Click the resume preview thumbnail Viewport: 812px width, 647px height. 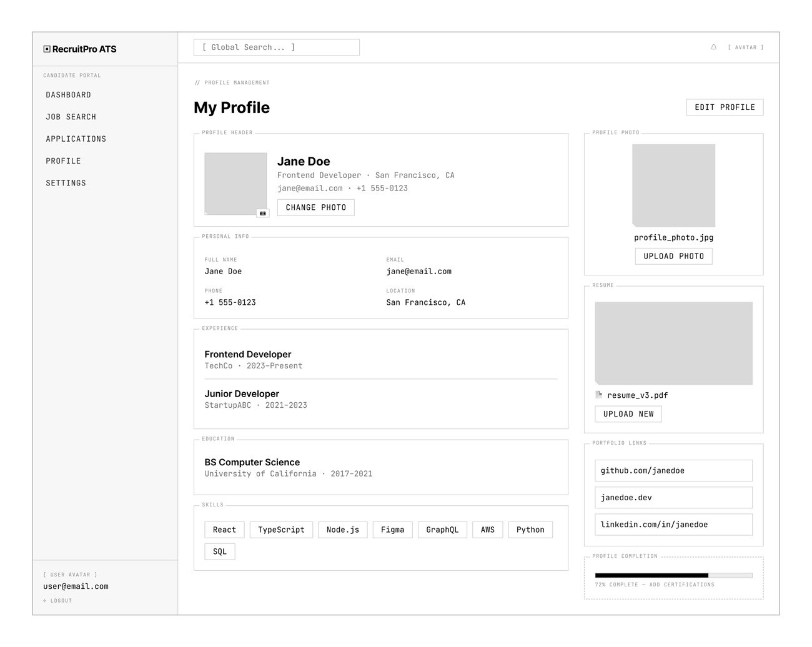[673, 343]
